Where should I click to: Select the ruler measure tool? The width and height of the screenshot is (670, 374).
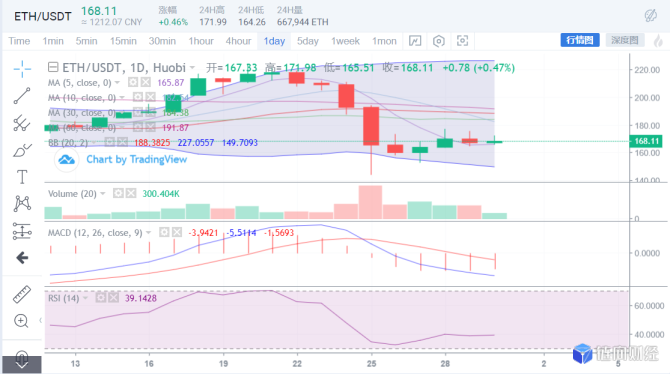[22, 294]
